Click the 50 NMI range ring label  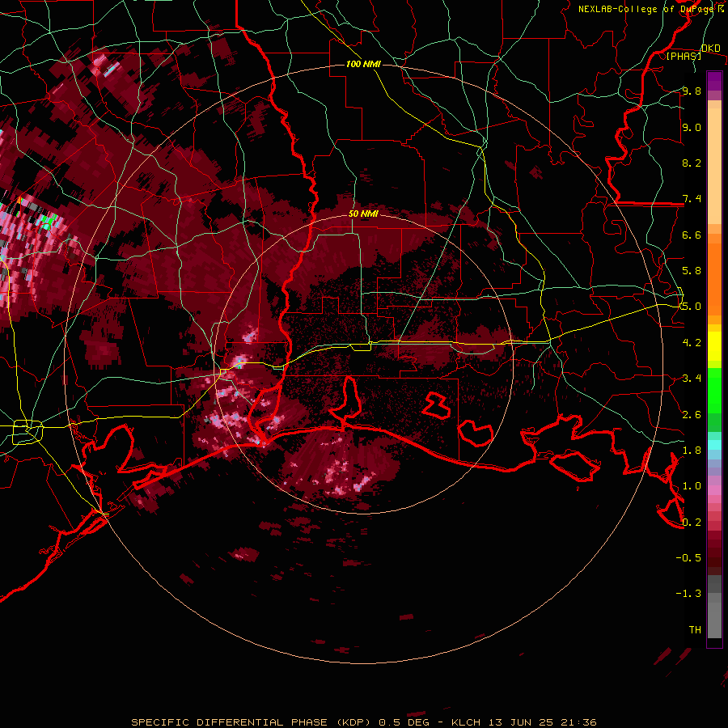(363, 214)
